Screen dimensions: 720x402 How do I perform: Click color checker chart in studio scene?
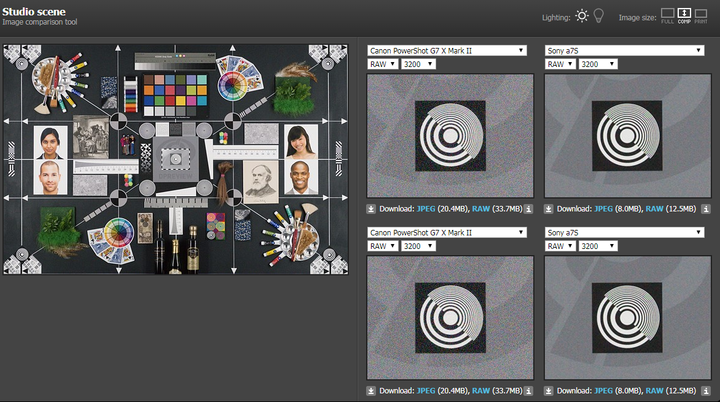click(x=175, y=95)
